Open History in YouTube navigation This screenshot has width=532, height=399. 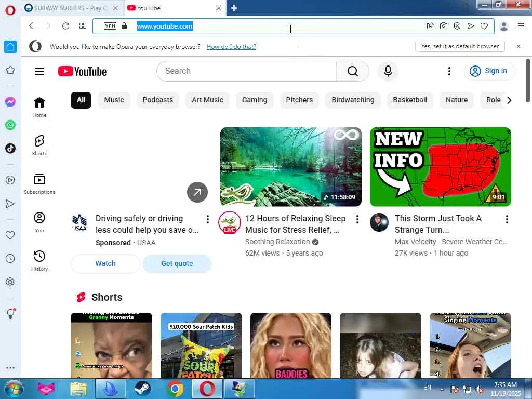pyautogui.click(x=39, y=261)
